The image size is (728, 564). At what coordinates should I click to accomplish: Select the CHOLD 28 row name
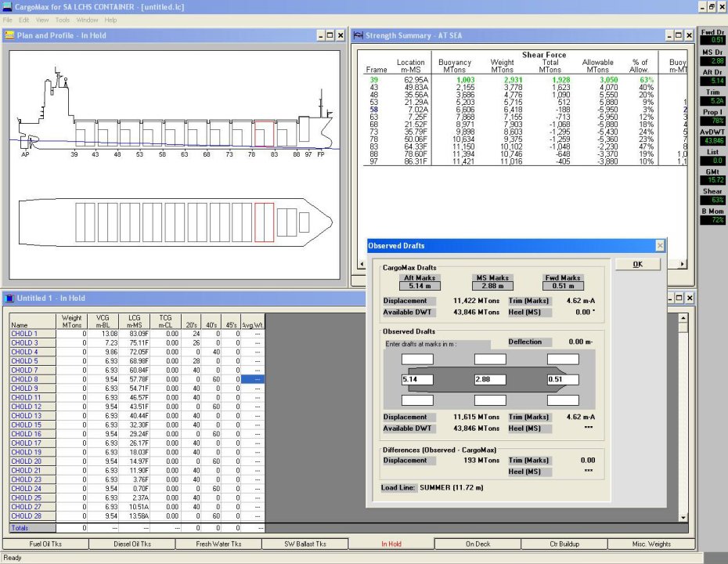[33, 516]
